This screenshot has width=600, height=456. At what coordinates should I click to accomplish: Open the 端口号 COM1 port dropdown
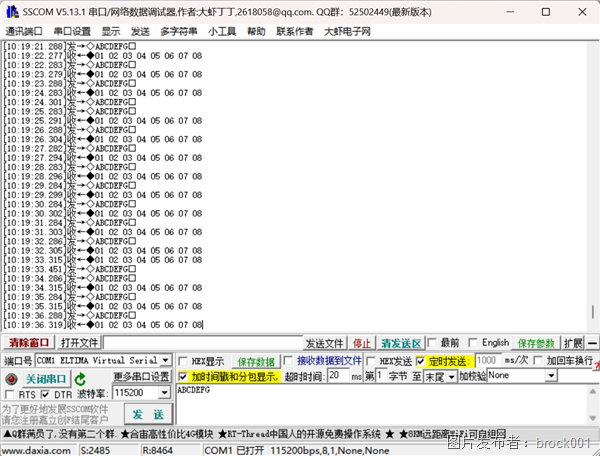pos(166,360)
